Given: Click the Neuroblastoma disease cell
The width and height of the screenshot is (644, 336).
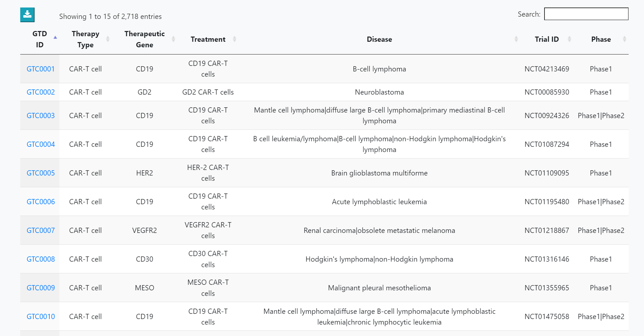Looking at the screenshot, I should [379, 92].
